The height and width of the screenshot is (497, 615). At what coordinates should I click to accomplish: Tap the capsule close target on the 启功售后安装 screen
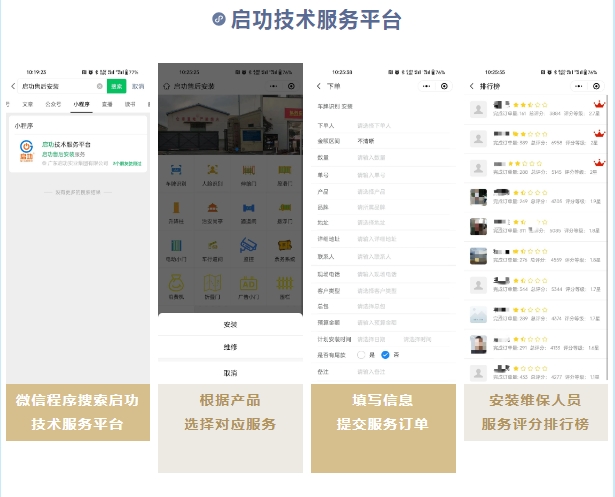pos(291,86)
